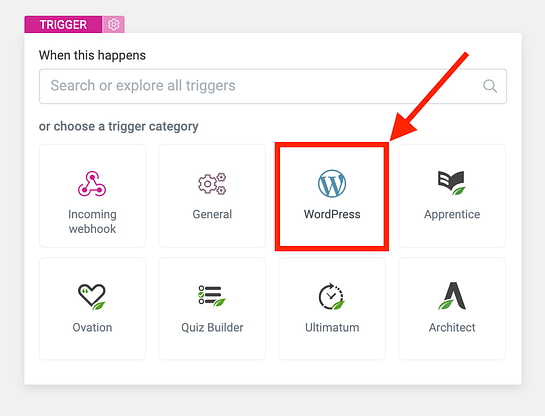This screenshot has height=416, width=545.
Task: Click the Quiz Builder category label
Action: tap(212, 327)
